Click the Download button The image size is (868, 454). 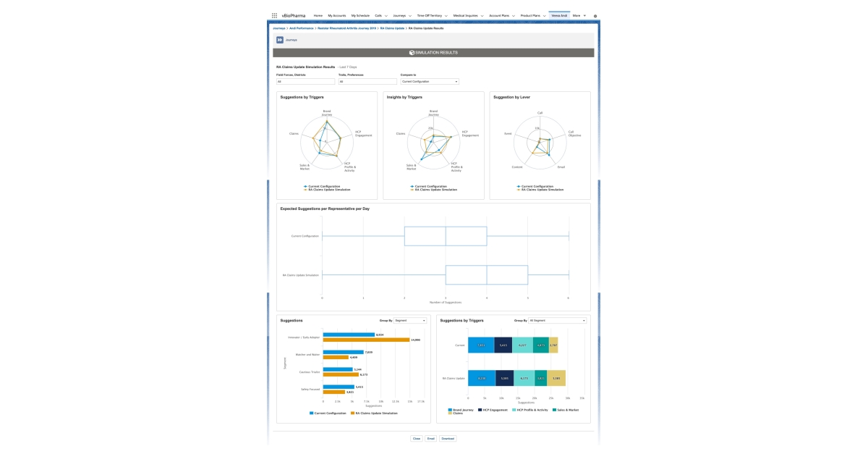click(x=448, y=439)
